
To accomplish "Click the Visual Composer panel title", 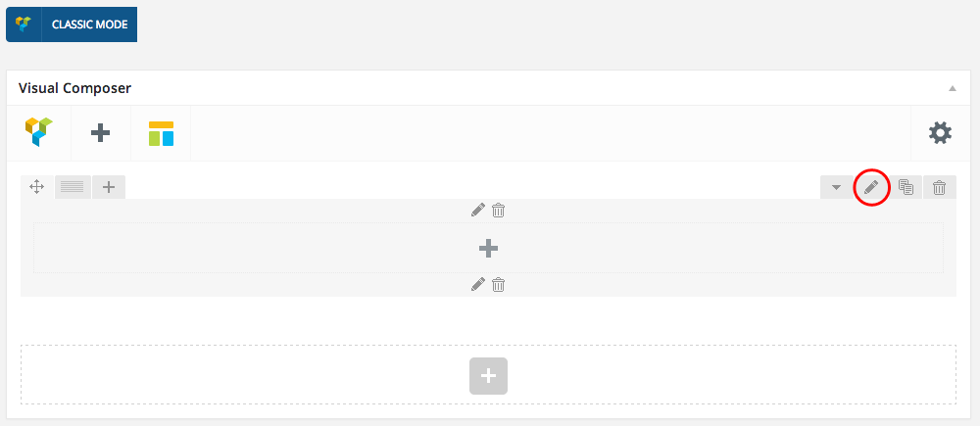I will click(75, 88).
